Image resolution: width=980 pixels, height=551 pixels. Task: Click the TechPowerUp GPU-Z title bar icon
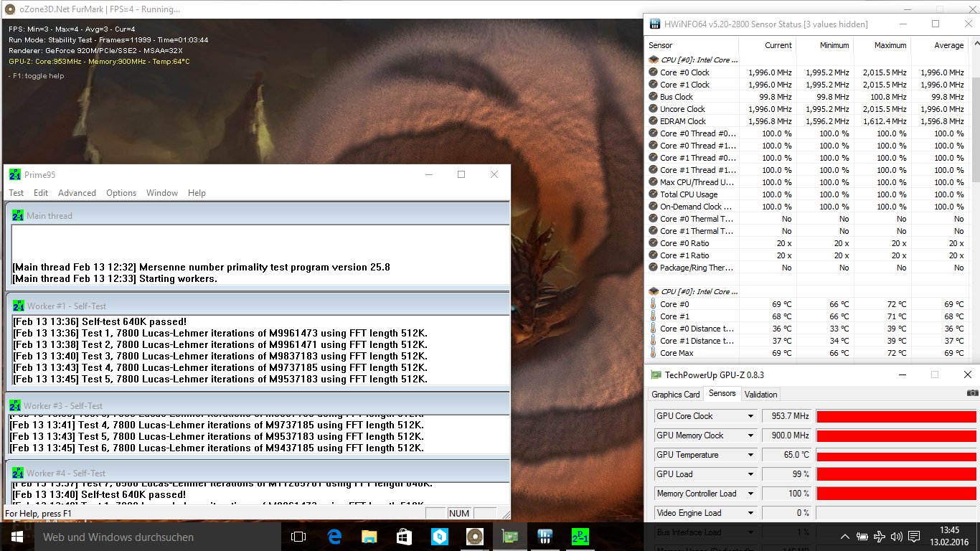tap(656, 375)
